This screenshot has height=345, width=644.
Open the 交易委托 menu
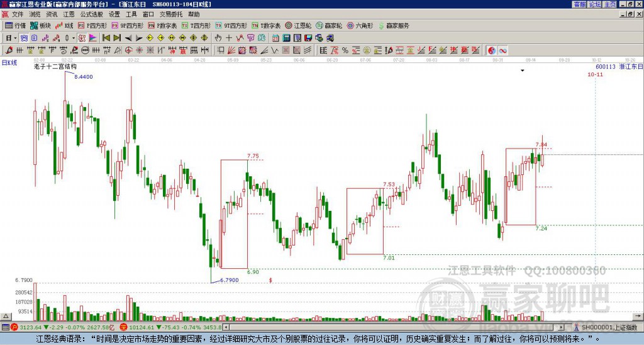(x=171, y=14)
